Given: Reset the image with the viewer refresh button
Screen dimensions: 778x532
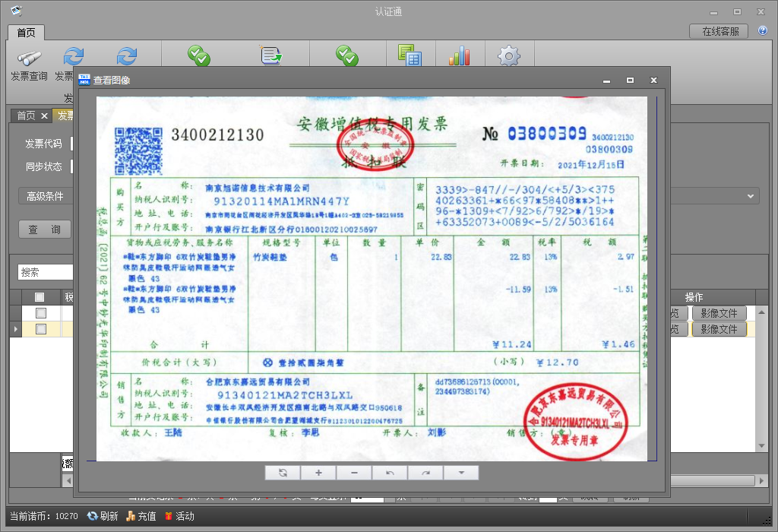Looking at the screenshot, I should pyautogui.click(x=283, y=473).
